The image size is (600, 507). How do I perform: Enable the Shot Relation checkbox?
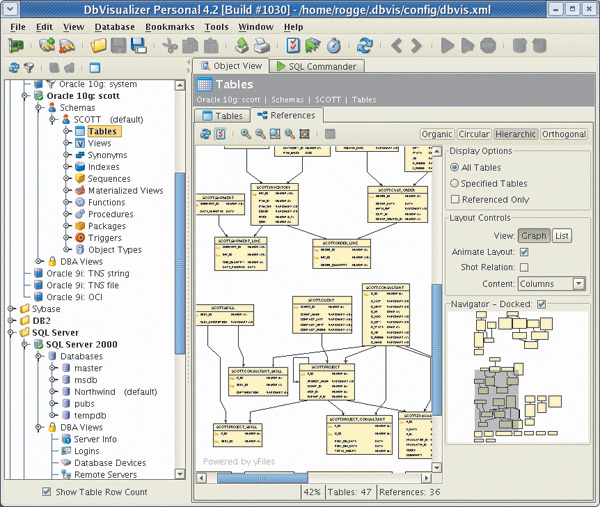(x=524, y=267)
